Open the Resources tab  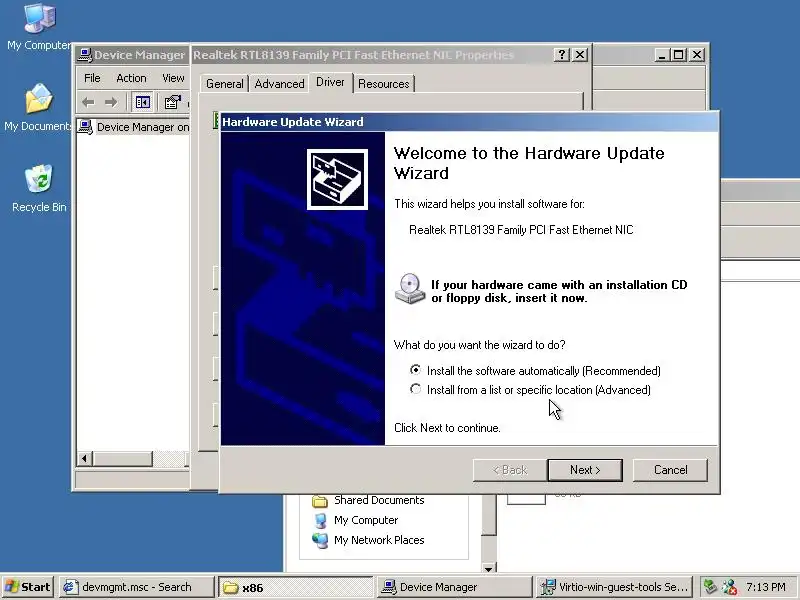click(384, 84)
